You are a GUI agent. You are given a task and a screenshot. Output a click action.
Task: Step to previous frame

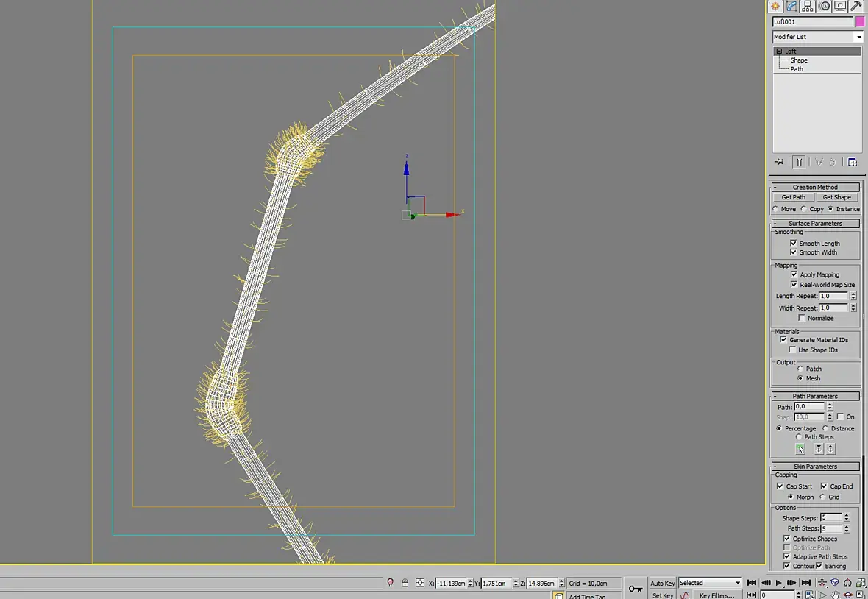click(766, 582)
